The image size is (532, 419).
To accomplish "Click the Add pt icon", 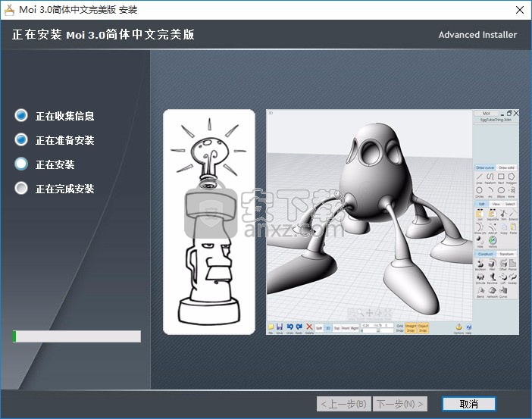I will 492,227.
